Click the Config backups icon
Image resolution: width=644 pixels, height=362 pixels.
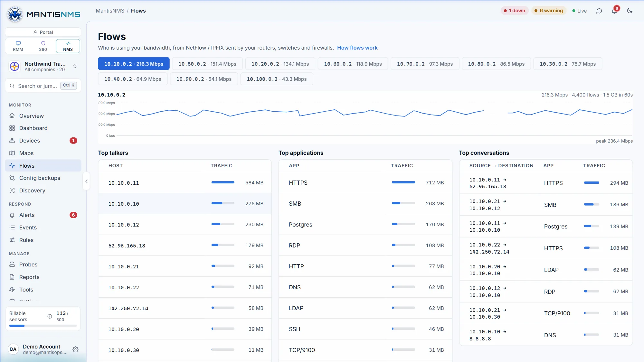12,178
